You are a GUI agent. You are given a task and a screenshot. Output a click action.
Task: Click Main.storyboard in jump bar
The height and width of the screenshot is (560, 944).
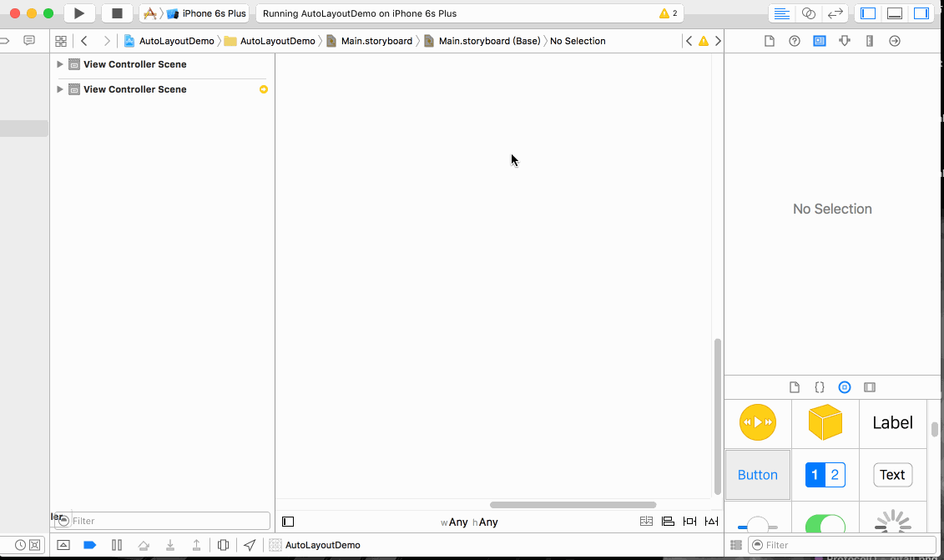point(370,41)
